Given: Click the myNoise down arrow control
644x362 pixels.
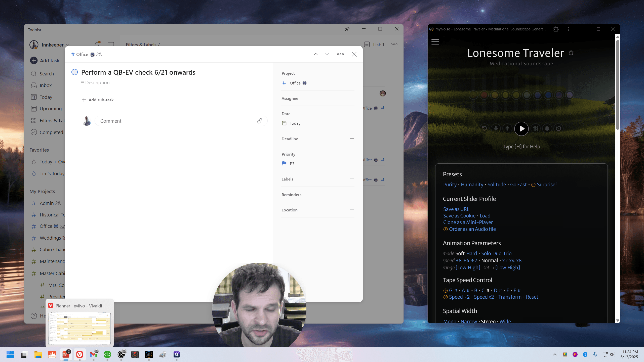Looking at the screenshot, I should pos(496,128).
